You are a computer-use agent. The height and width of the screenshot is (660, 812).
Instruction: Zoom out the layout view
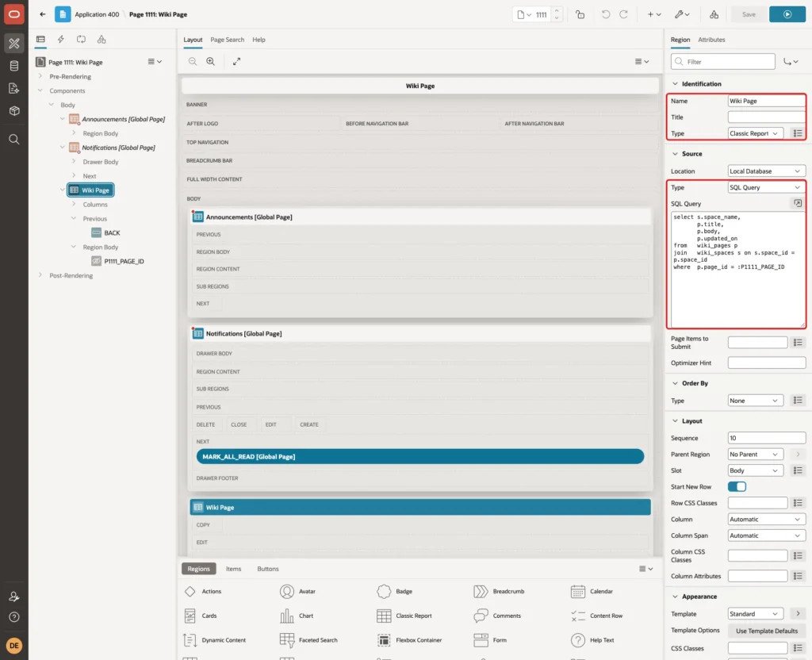click(x=193, y=61)
